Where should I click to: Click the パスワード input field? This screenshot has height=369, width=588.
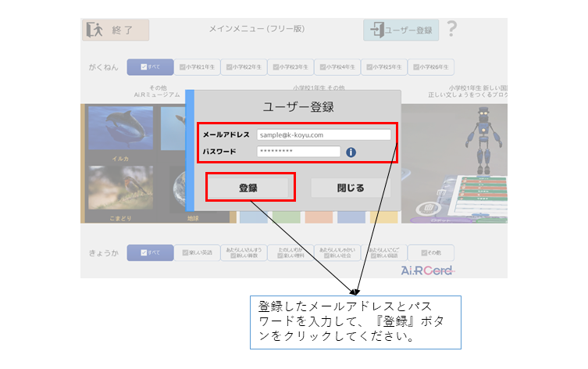click(x=298, y=152)
